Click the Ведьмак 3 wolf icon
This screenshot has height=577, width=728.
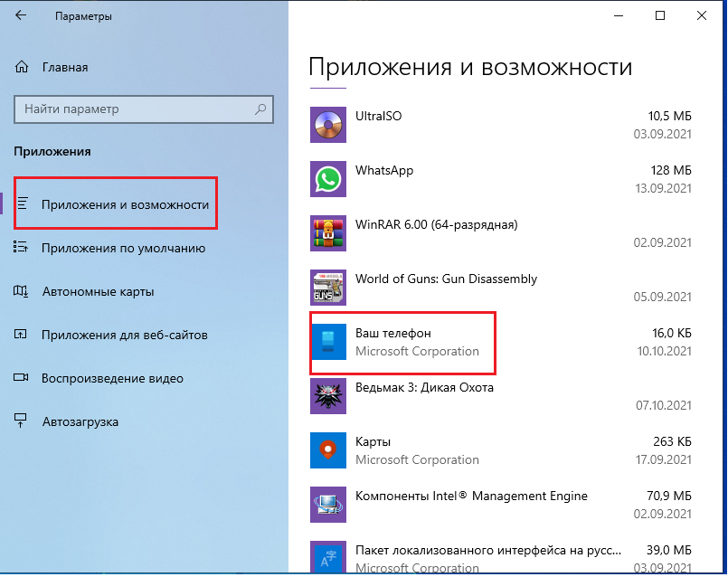coord(327,396)
